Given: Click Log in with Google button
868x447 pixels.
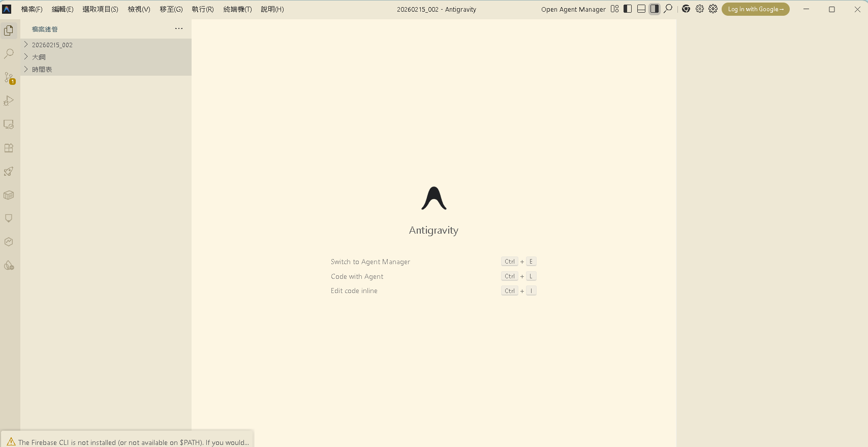Looking at the screenshot, I should [x=756, y=9].
